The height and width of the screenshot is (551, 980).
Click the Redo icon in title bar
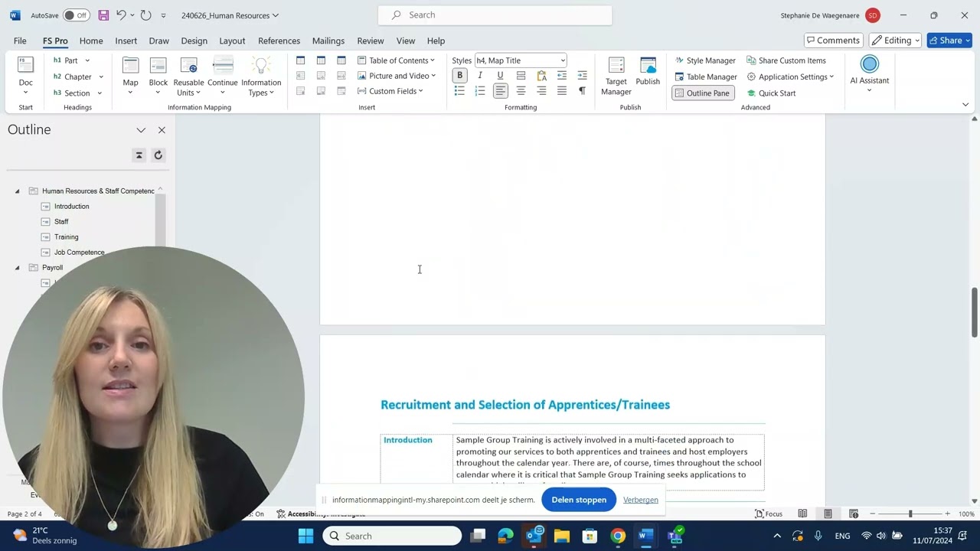pyautogui.click(x=145, y=15)
